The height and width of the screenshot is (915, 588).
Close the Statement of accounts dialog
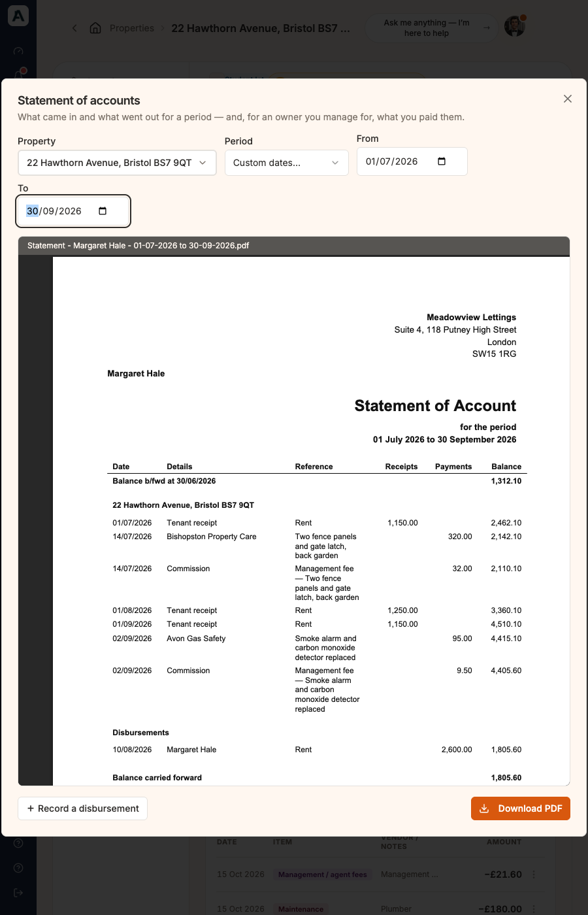click(568, 99)
